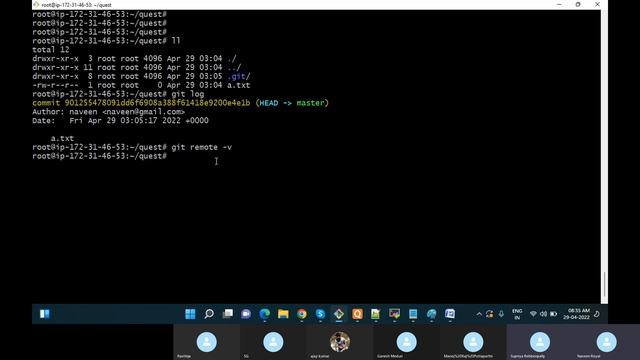Restore down the terminal window
Viewport: 640px width, 360px height.
tap(578, 4)
